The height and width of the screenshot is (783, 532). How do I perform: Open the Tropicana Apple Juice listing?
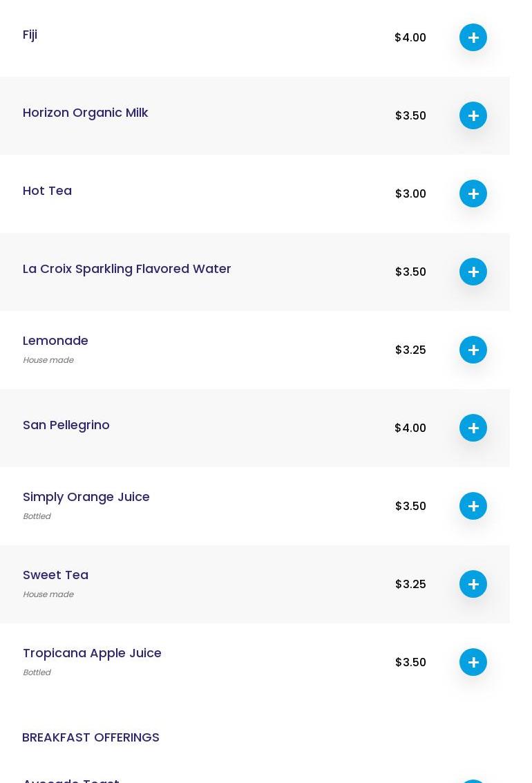tap(92, 653)
